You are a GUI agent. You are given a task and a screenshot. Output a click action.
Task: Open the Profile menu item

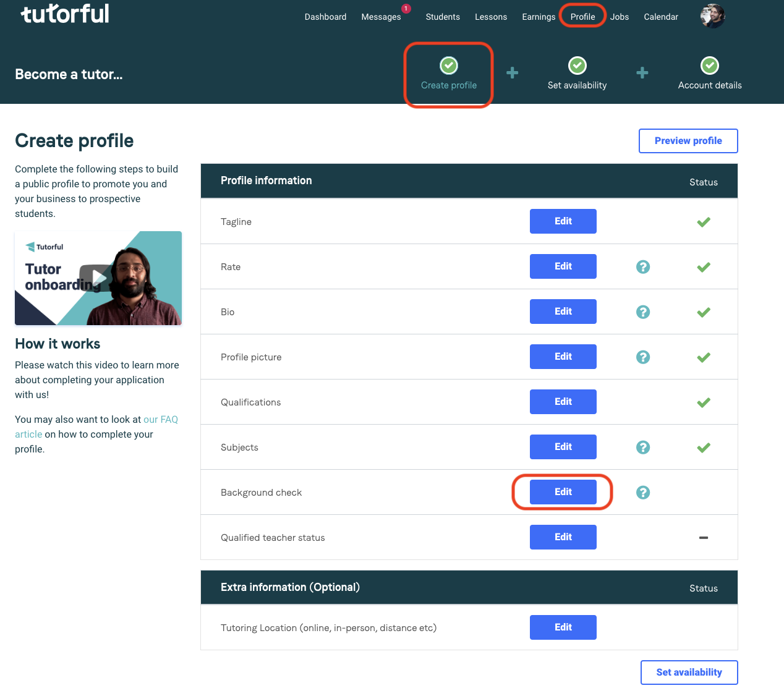point(582,17)
